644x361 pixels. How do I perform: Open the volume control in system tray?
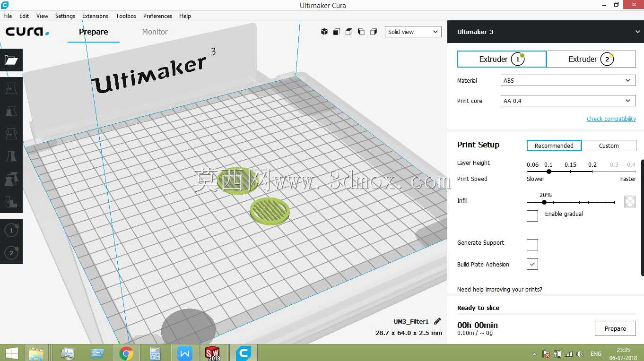(580, 354)
